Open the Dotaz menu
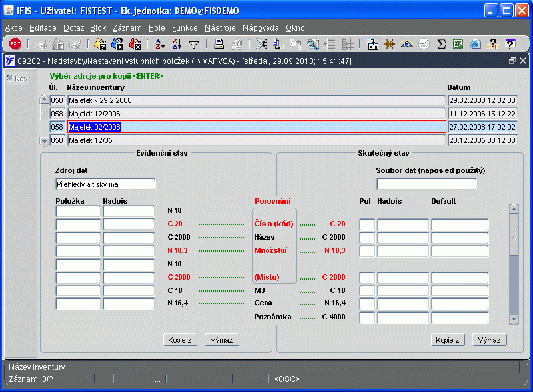This screenshot has width=533, height=392. [x=73, y=28]
